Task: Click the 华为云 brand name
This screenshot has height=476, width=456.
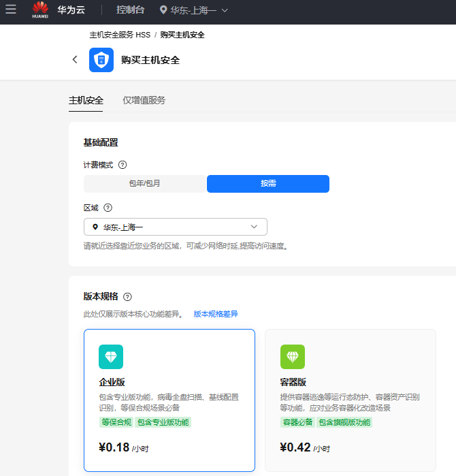Action: [x=71, y=10]
